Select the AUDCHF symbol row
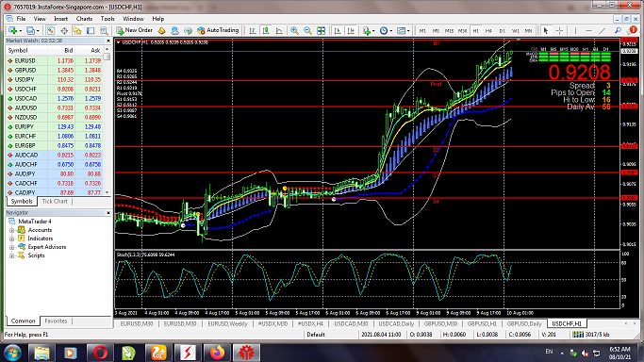This screenshot has width=644, height=362. [x=54, y=165]
